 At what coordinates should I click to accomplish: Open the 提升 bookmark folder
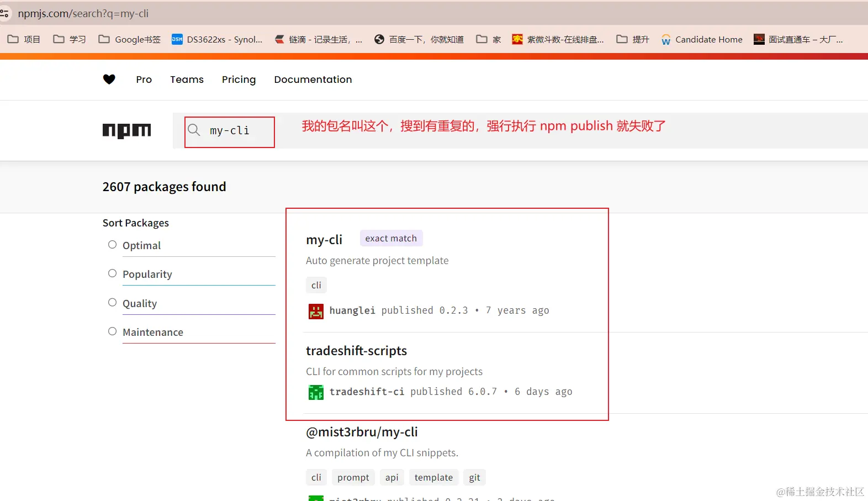633,39
